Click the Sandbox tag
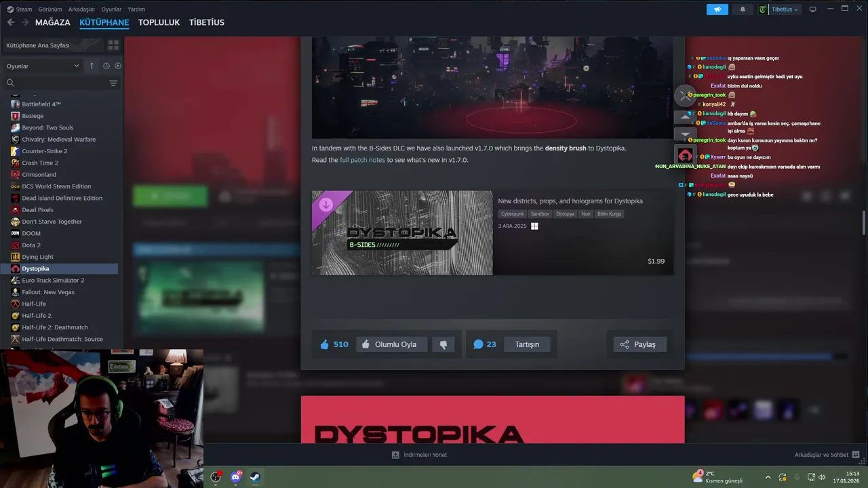The height and width of the screenshot is (488, 868). (540, 214)
